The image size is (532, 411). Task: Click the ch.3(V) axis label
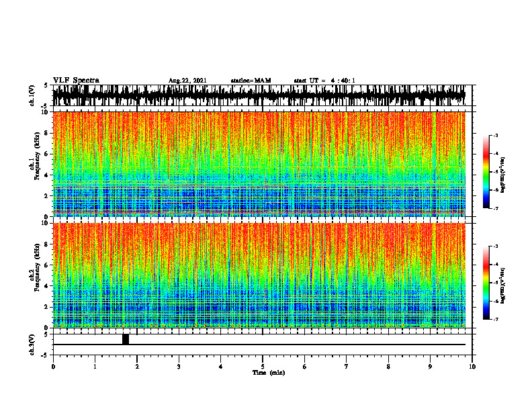32,345
